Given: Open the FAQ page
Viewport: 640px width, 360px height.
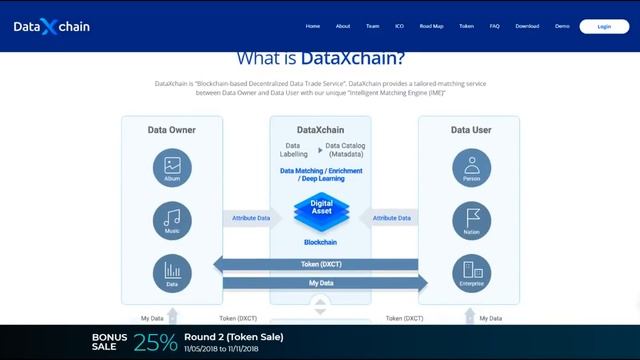Looking at the screenshot, I should pos(495,26).
